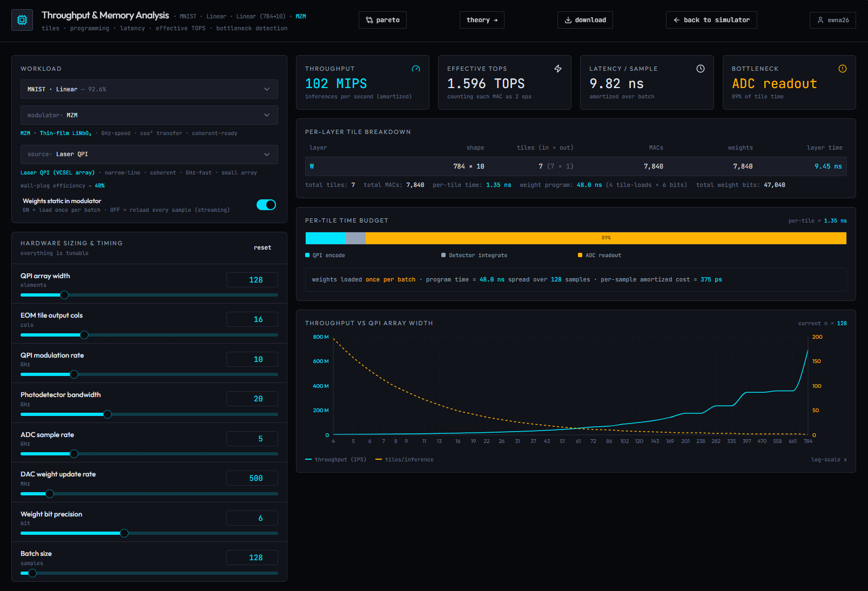Adjust the EOM tile output cols slider

[149, 335]
